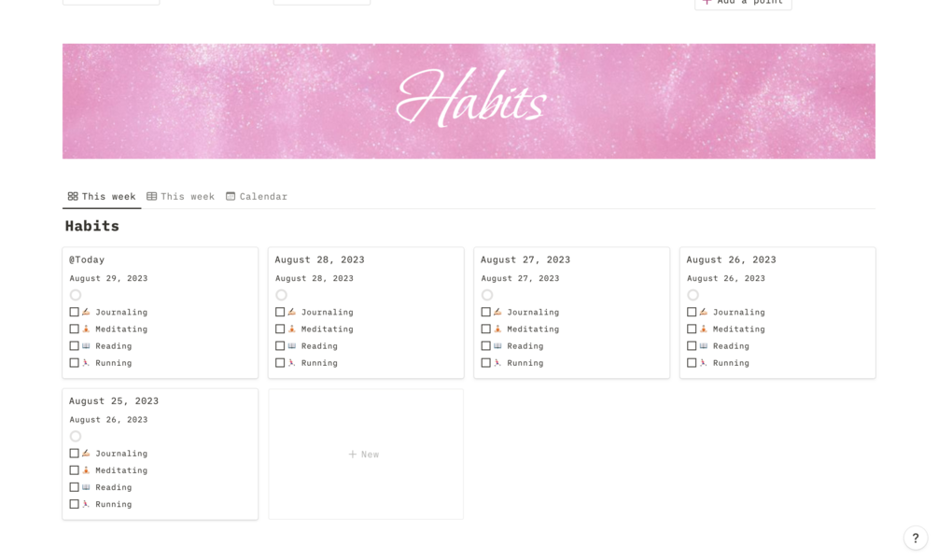Viewport: 938px width, 560px height.
Task: Open the August 26, 2023 card title
Action: (731, 259)
